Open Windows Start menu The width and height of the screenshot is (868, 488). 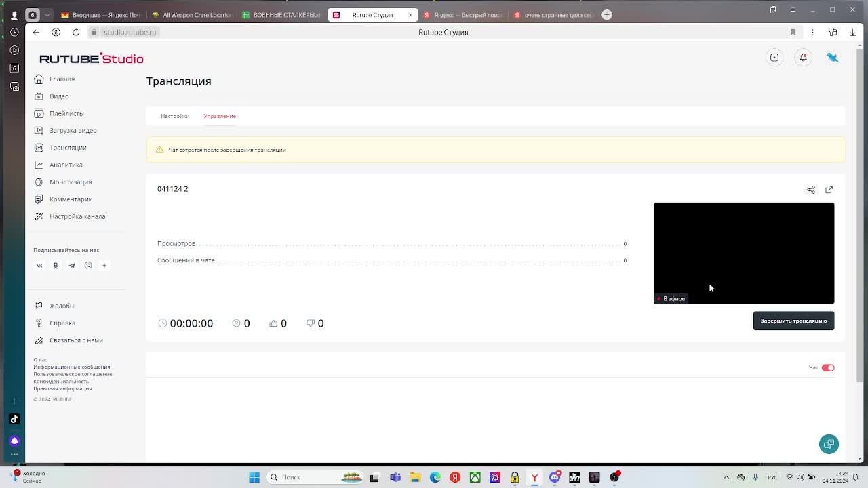tap(254, 477)
